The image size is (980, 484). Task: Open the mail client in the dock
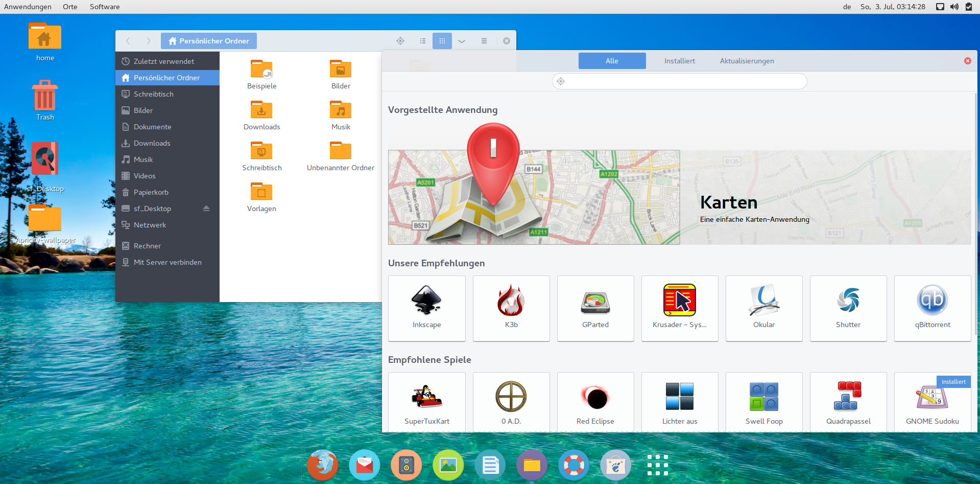pyautogui.click(x=365, y=465)
